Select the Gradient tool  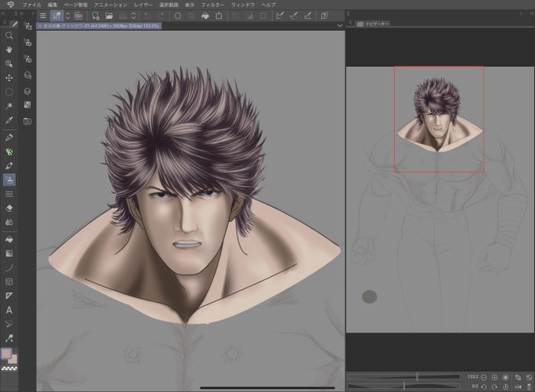pyautogui.click(x=9, y=253)
